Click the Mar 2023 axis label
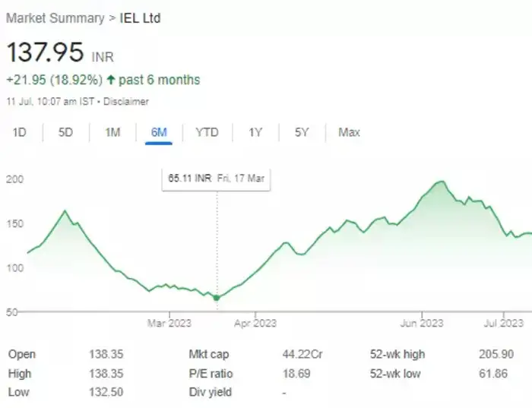 [169, 323]
